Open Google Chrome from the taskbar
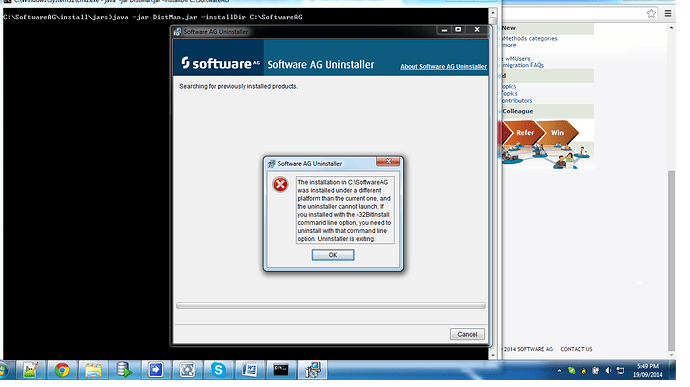This screenshot has width=690, height=387. [62, 370]
